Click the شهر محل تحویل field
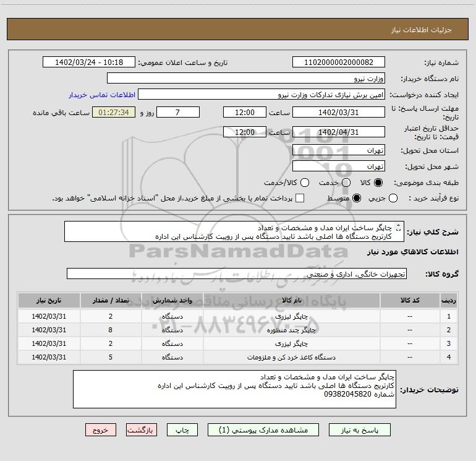 pyautogui.click(x=339, y=166)
